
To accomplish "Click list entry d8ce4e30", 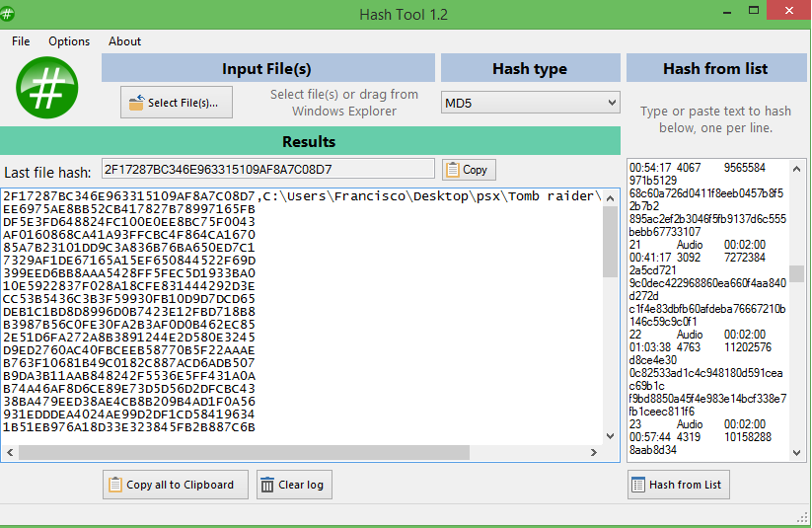I will click(x=653, y=360).
